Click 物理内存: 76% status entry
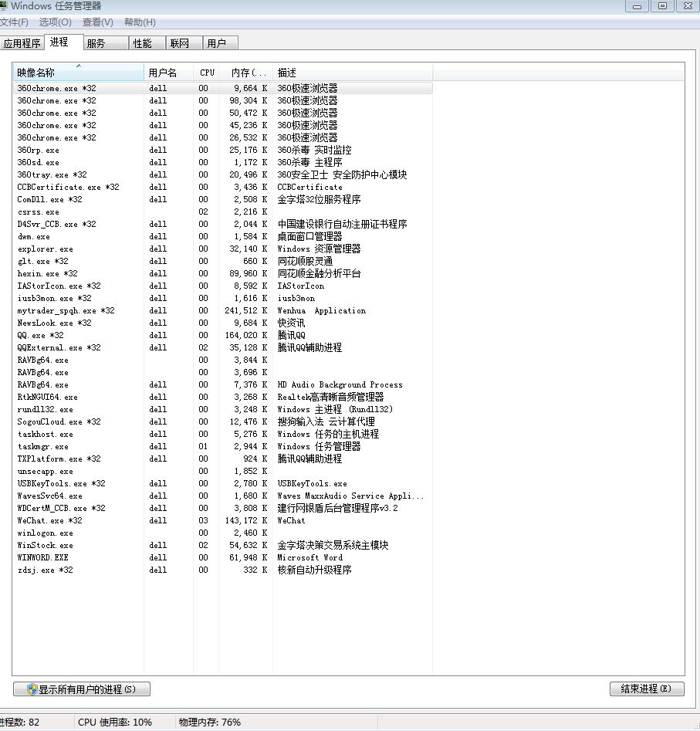Viewport: 700px width, 731px height. 210,723
